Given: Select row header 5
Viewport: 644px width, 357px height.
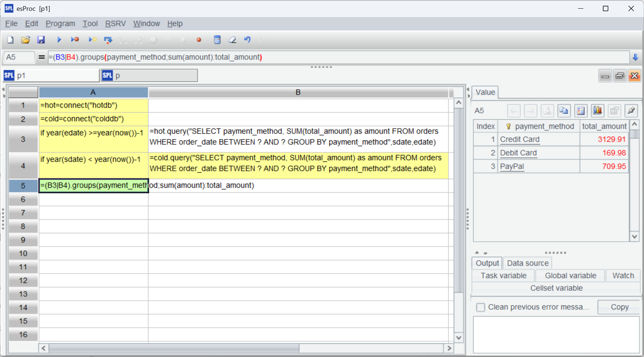Looking at the screenshot, I should [23, 186].
